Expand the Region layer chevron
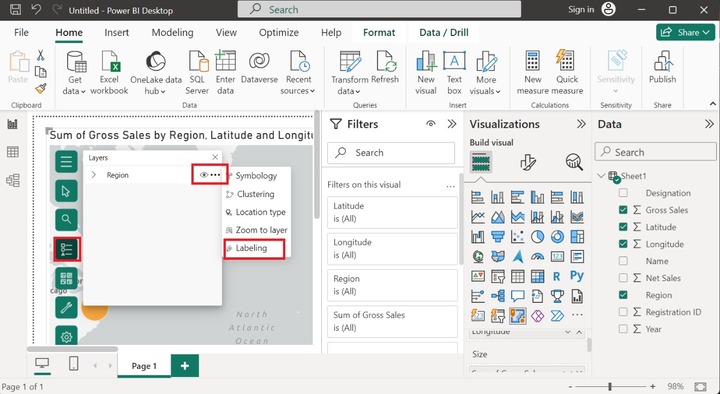The image size is (720, 394). [94, 175]
